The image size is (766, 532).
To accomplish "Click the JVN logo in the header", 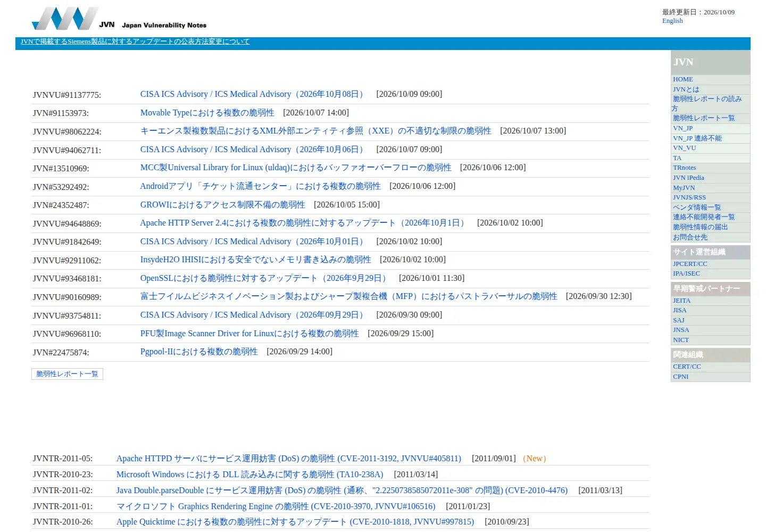I will [119, 19].
